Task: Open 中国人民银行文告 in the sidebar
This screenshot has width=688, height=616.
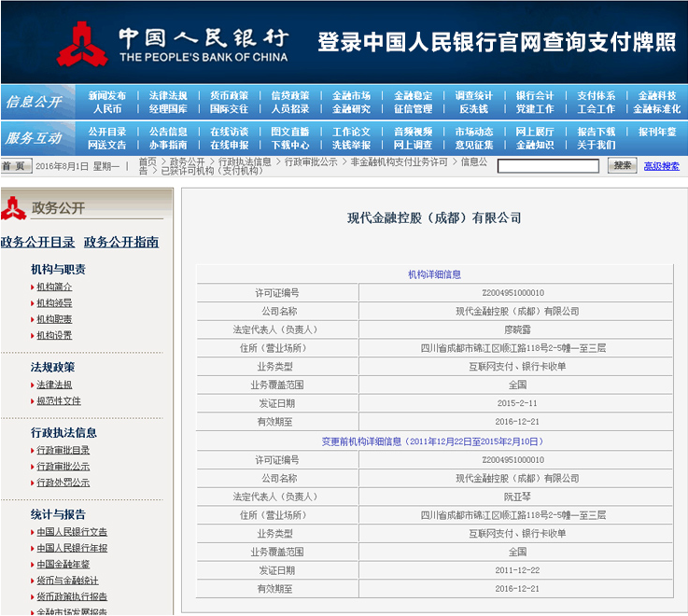Action: [72, 532]
